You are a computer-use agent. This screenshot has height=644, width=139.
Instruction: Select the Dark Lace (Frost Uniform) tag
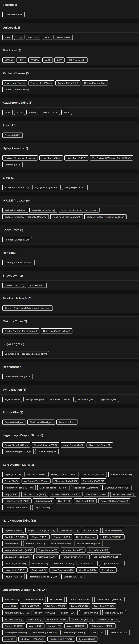pyautogui.click(x=56, y=331)
